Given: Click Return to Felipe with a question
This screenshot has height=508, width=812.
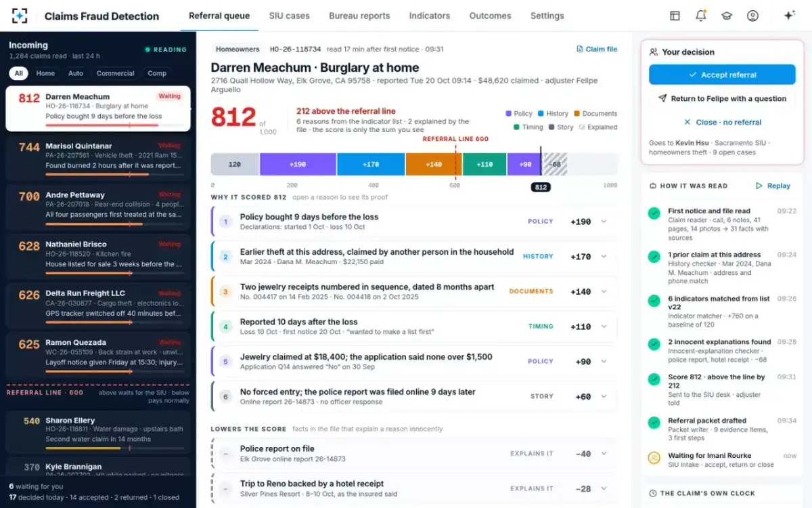Looking at the screenshot, I should point(722,98).
